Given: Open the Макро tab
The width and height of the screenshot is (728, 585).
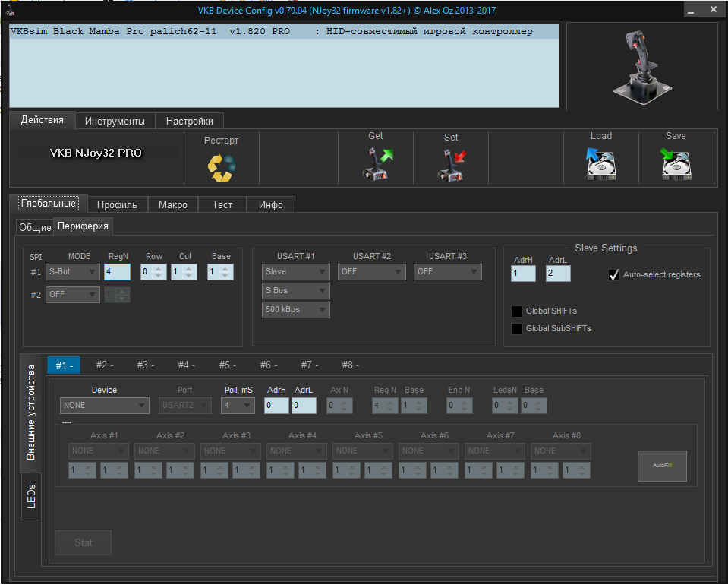Looking at the screenshot, I should coord(173,205).
